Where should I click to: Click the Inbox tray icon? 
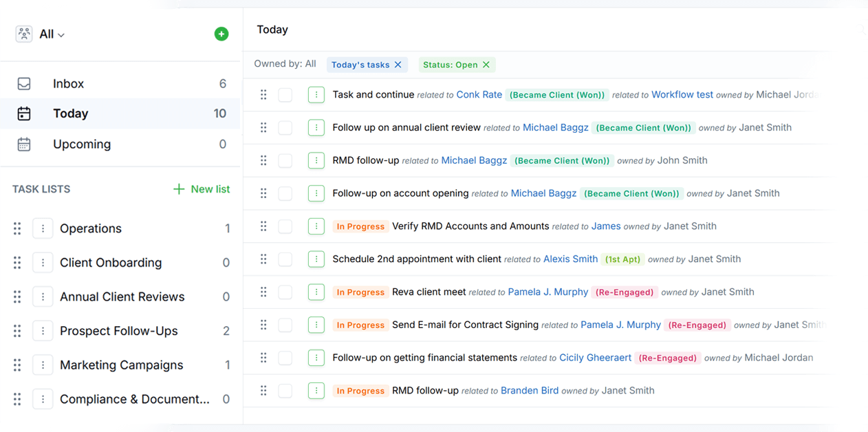click(x=24, y=84)
